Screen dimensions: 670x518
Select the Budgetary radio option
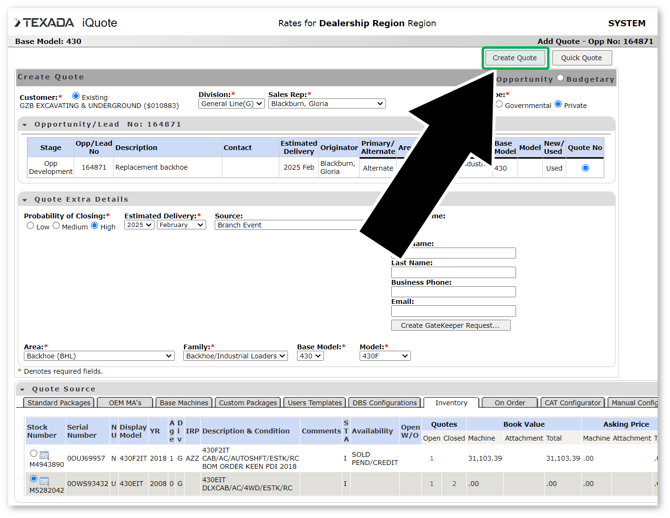(x=560, y=78)
